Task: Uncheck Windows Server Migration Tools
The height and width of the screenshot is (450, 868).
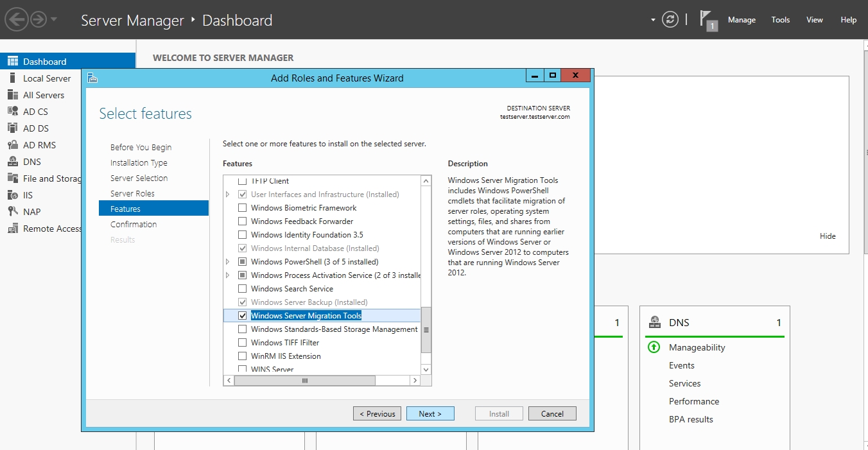Action: [242, 316]
